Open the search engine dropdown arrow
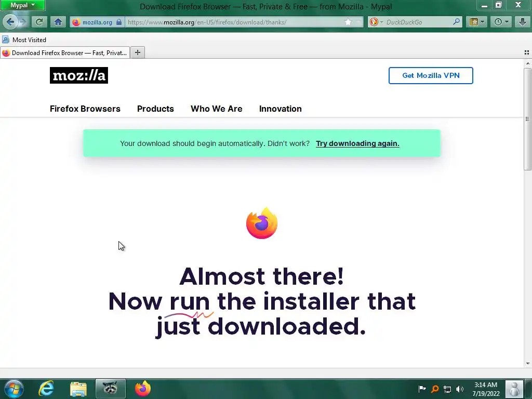Image resolution: width=532 pixels, height=399 pixels. 381,22
